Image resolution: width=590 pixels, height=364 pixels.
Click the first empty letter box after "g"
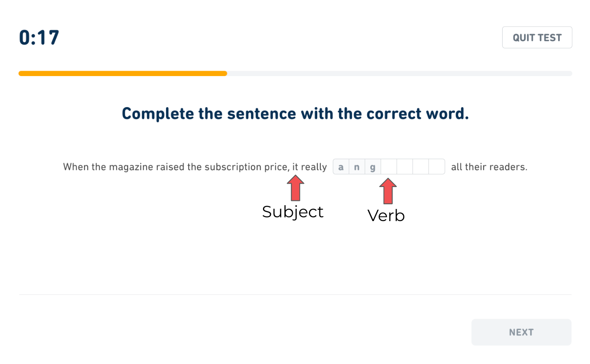[389, 167]
